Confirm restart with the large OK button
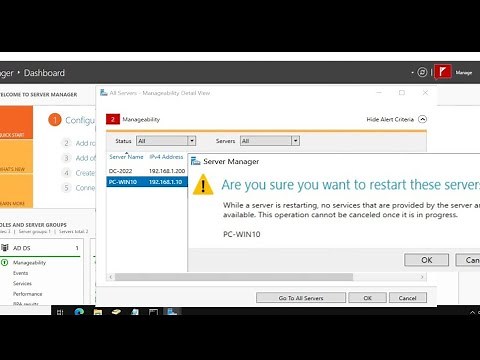This screenshot has height=360, width=480. pyautogui.click(x=426, y=260)
